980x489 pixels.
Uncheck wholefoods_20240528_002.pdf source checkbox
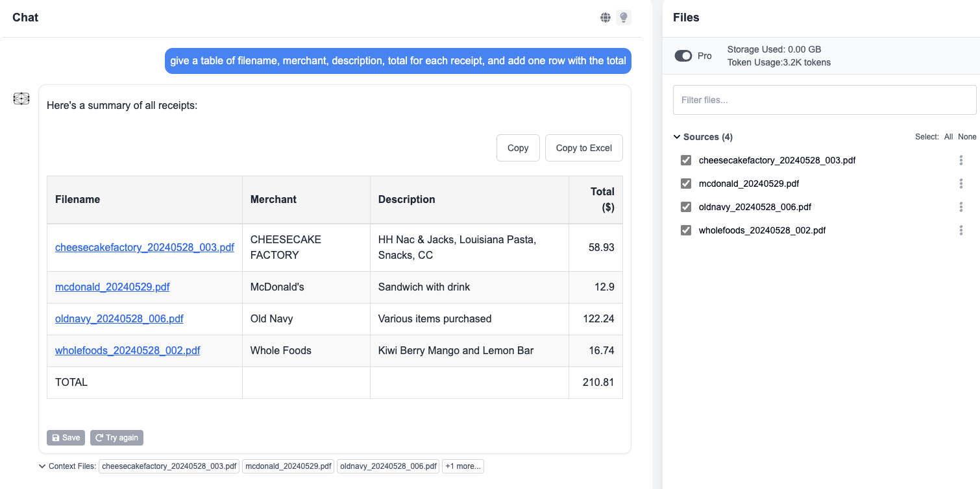[x=686, y=230]
